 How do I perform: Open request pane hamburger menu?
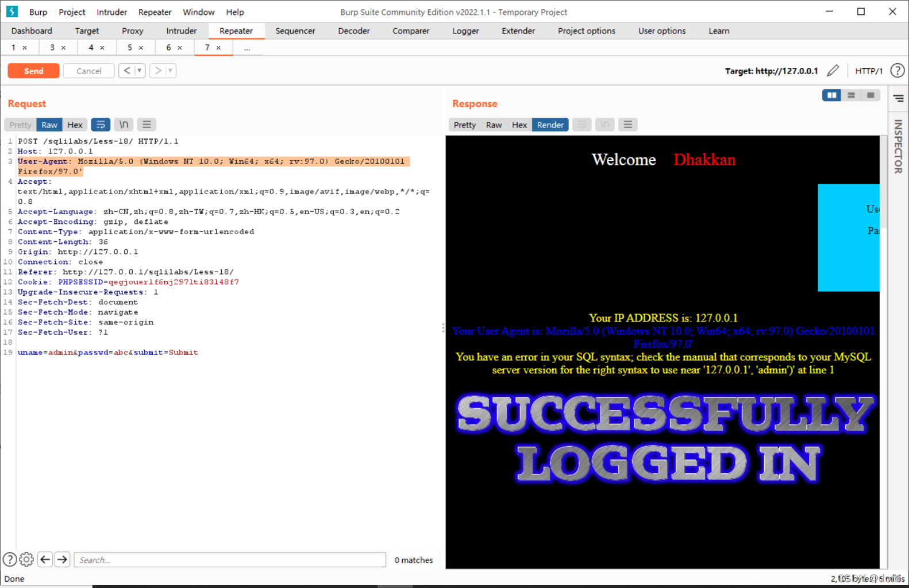pos(147,125)
